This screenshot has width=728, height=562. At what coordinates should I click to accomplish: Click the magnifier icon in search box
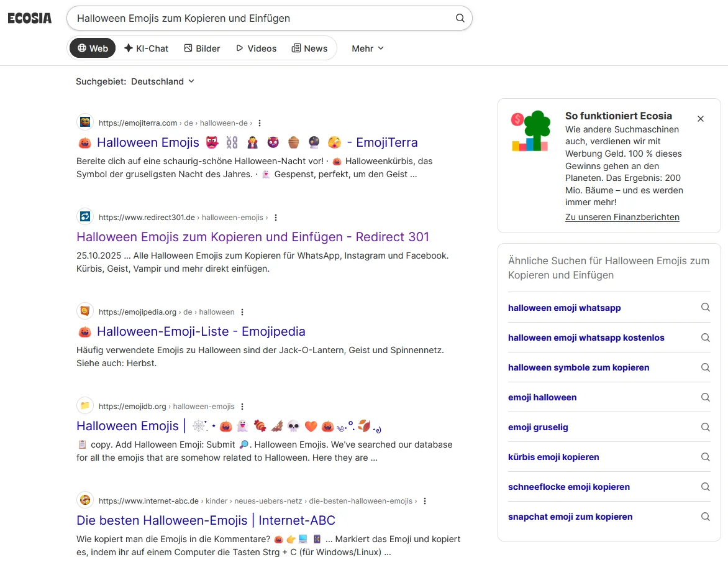(x=460, y=18)
